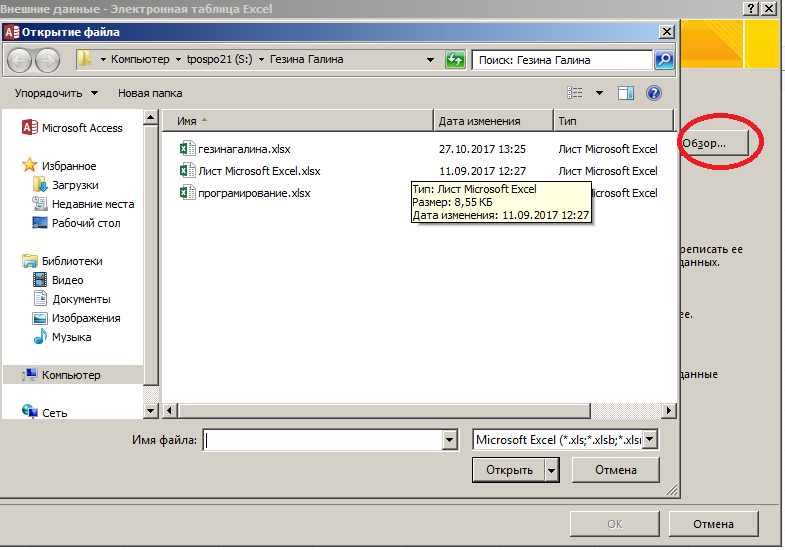The width and height of the screenshot is (785, 550).
Task: Click the Компьютер icon in sidebar
Action: (x=30, y=375)
